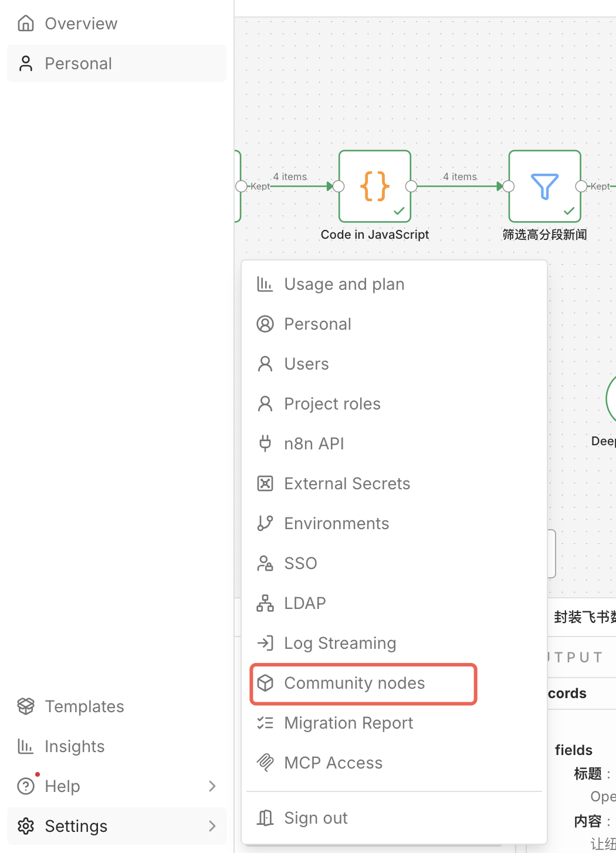Expand the Help submenu chevron
This screenshot has width=616, height=853.
213,786
